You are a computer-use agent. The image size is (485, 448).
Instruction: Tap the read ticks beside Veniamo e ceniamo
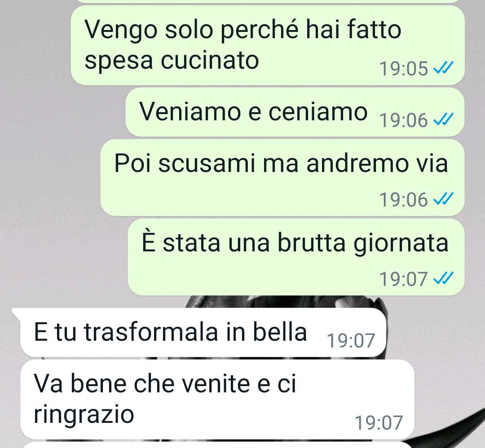[x=443, y=119]
